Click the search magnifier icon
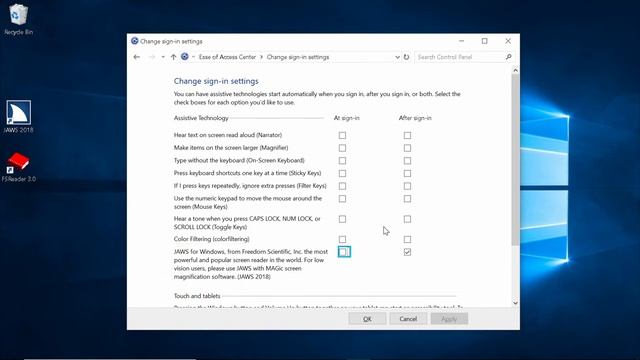 click(x=509, y=57)
